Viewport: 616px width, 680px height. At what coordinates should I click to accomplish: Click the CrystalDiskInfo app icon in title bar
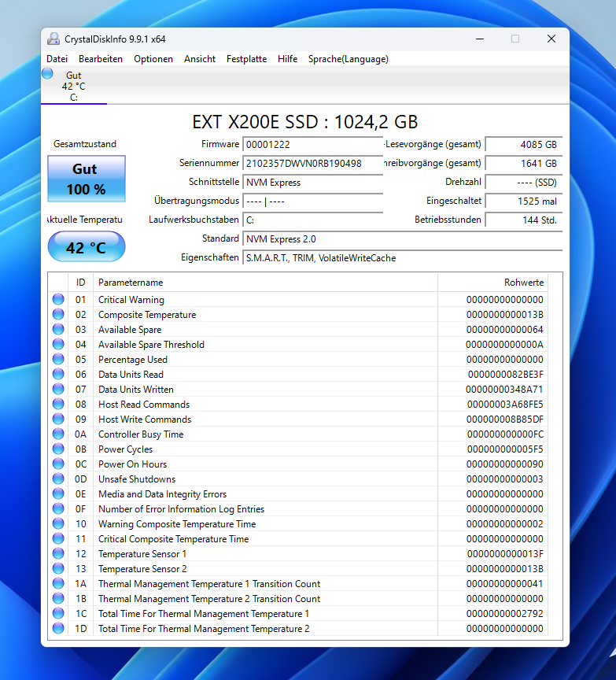coord(53,39)
